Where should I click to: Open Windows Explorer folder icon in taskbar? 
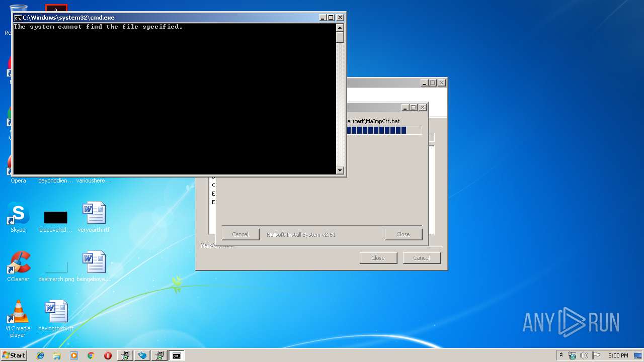[x=57, y=355]
